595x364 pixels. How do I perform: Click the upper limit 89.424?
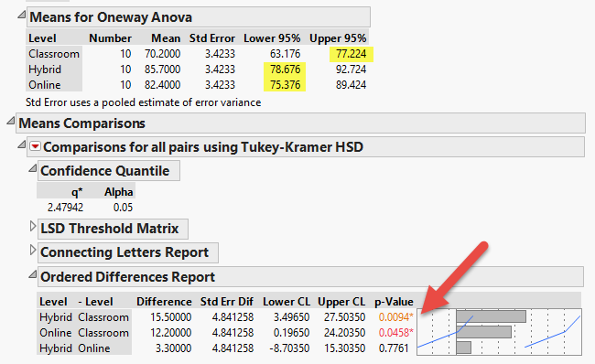tap(351, 85)
